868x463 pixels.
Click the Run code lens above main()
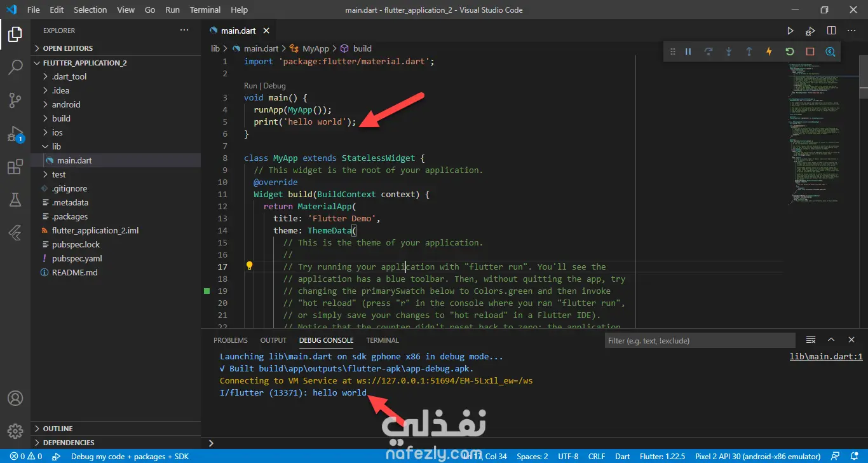250,86
